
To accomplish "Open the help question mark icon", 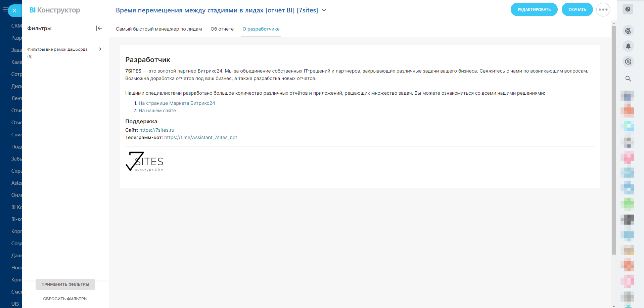I will [x=628, y=9].
